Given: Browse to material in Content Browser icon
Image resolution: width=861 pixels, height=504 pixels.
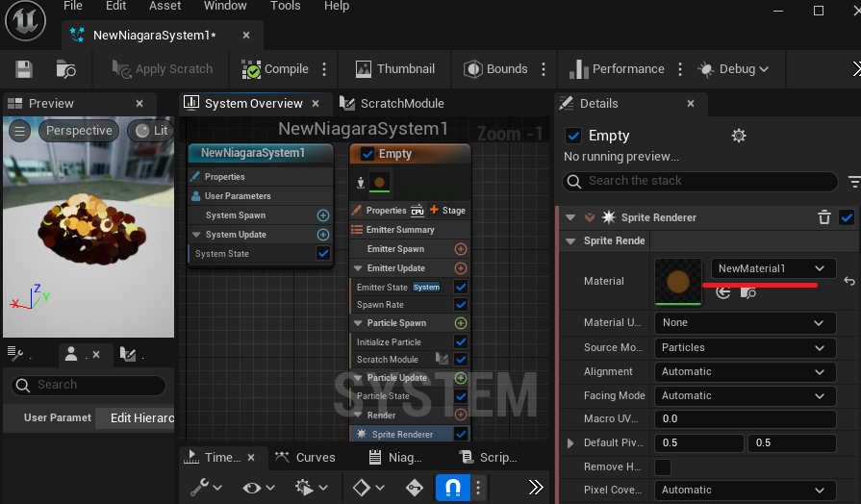Looking at the screenshot, I should 747,292.
